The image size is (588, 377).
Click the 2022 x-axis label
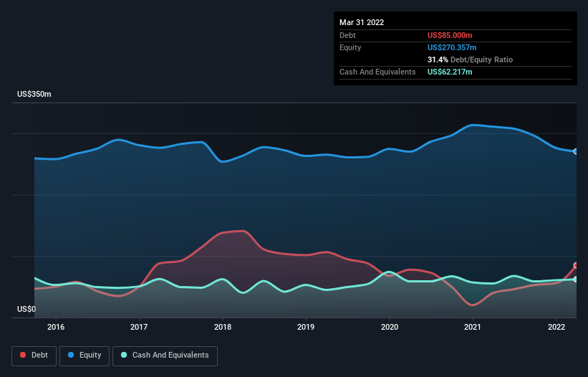coord(556,327)
